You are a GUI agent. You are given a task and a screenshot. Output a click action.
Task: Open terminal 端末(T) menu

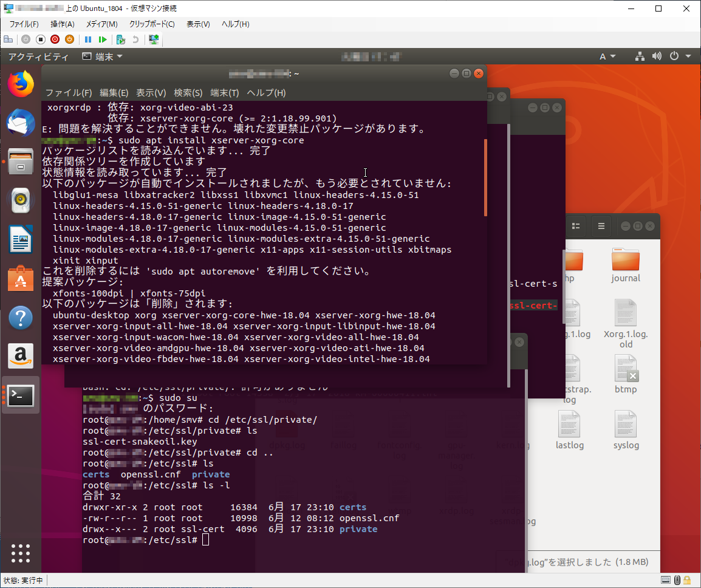click(x=224, y=92)
